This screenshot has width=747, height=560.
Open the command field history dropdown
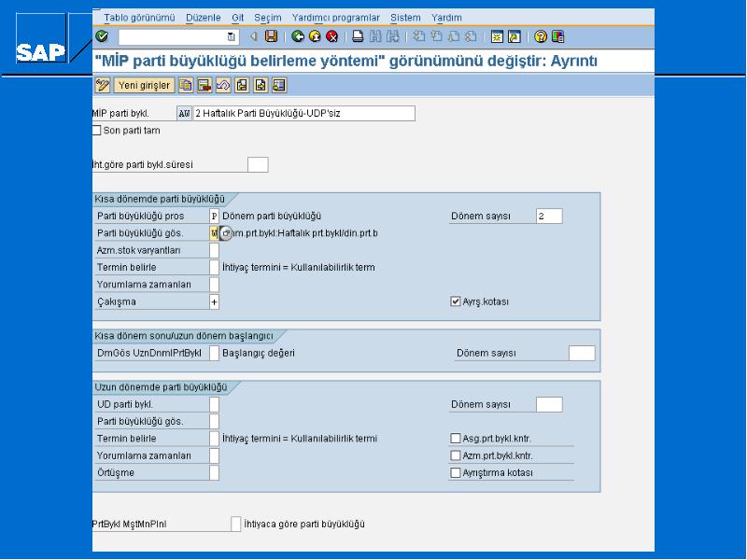point(231,36)
